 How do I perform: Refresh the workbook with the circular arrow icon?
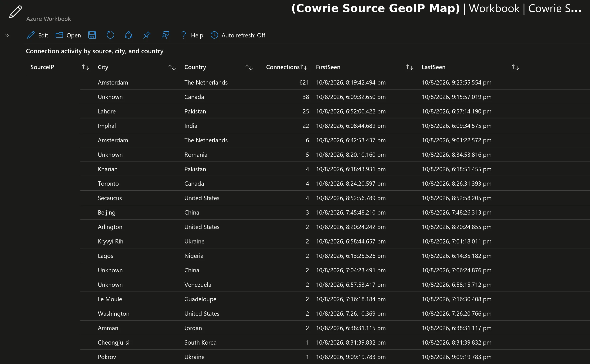[110, 35]
